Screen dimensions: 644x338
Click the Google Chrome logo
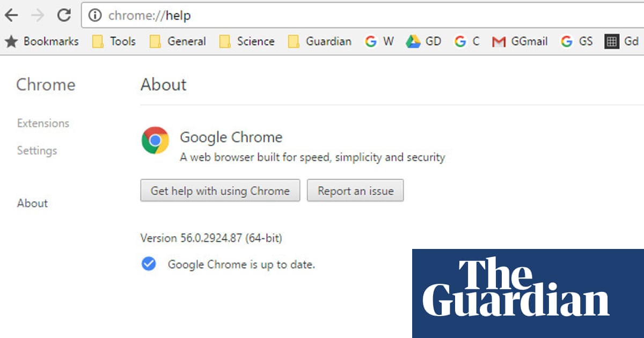[x=155, y=141]
